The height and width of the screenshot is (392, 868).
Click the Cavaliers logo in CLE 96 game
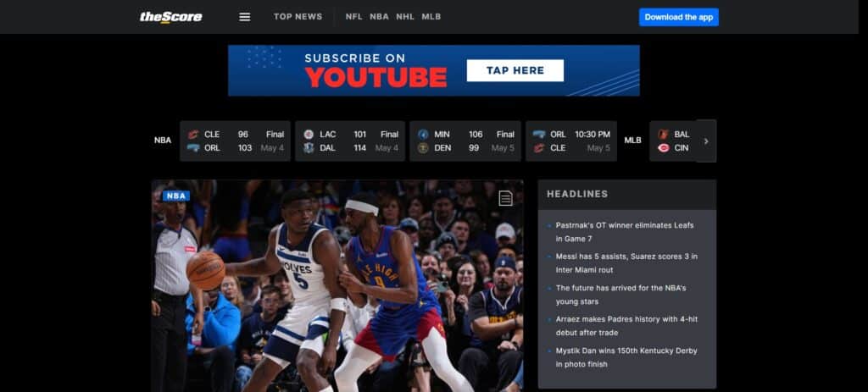coord(193,135)
